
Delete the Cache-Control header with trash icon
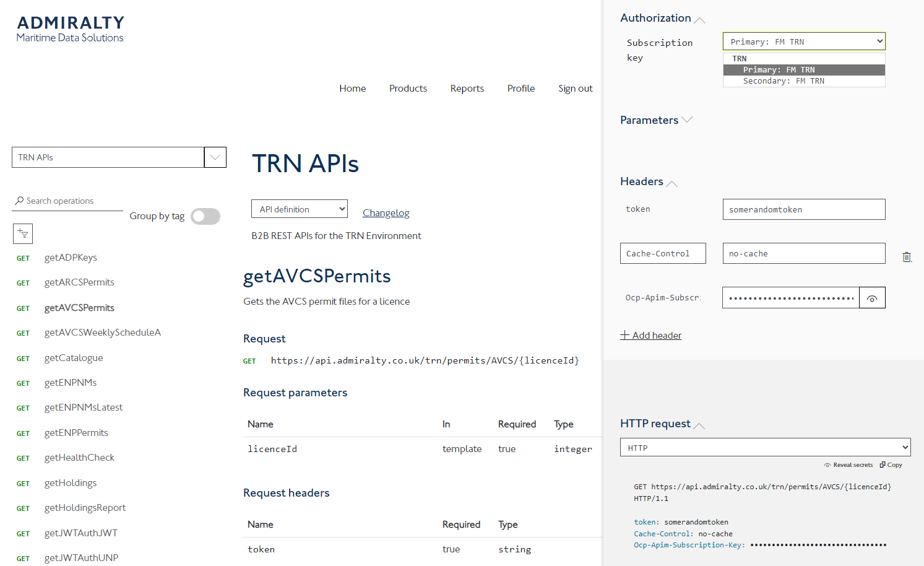pos(907,257)
